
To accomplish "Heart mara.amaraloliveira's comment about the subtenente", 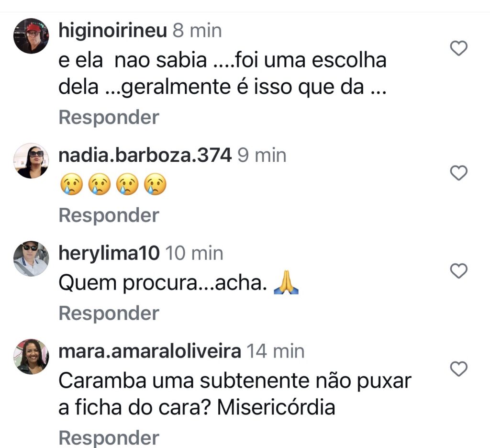I will pyautogui.click(x=459, y=369).
